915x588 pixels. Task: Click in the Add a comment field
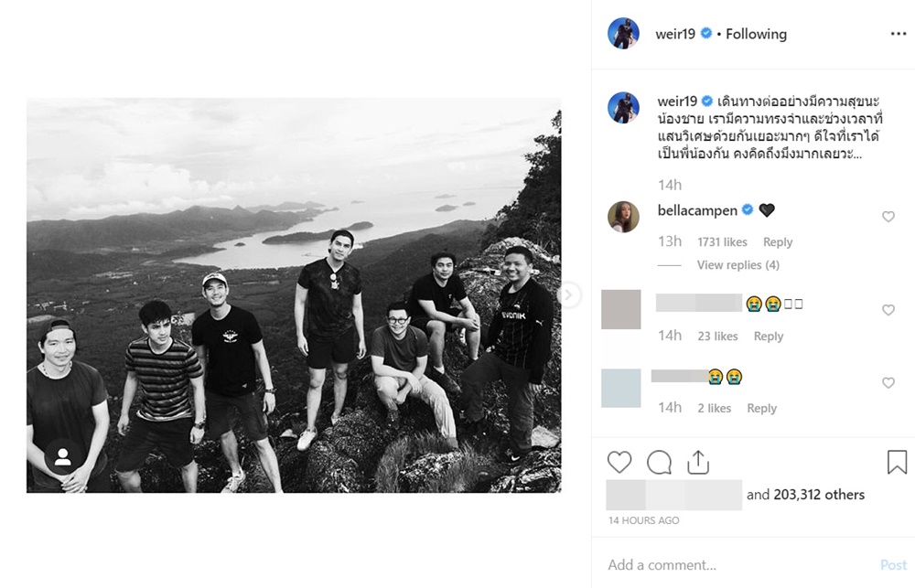(x=732, y=565)
